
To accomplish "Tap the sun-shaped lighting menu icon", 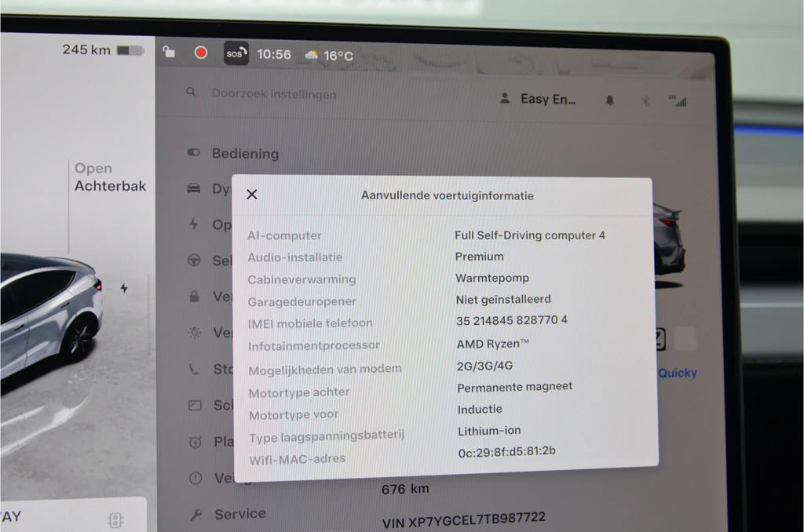I will 195,333.
